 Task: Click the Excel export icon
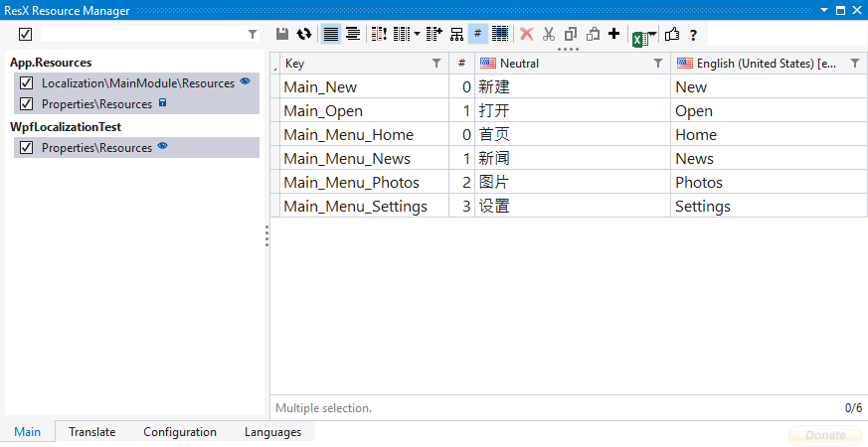pyautogui.click(x=640, y=40)
